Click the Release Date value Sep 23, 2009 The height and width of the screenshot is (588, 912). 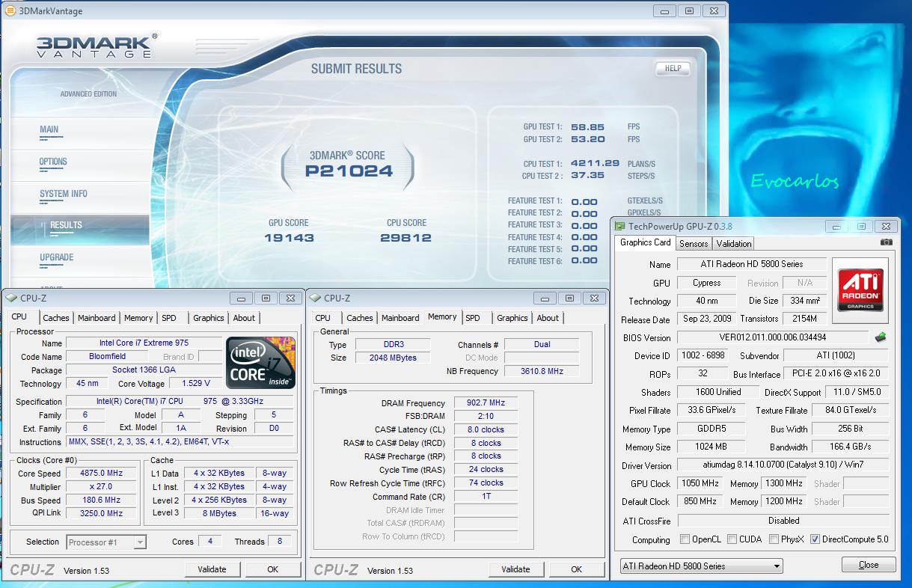[x=706, y=319]
